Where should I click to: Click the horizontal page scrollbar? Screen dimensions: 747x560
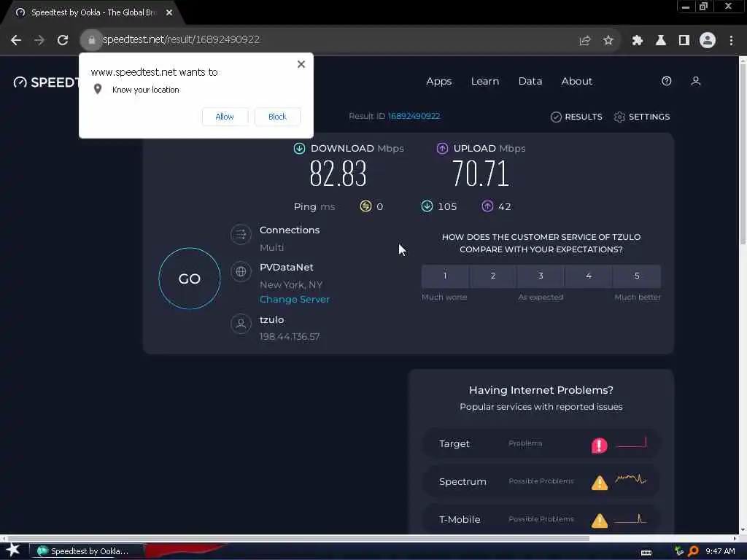pyautogui.click(x=298, y=539)
